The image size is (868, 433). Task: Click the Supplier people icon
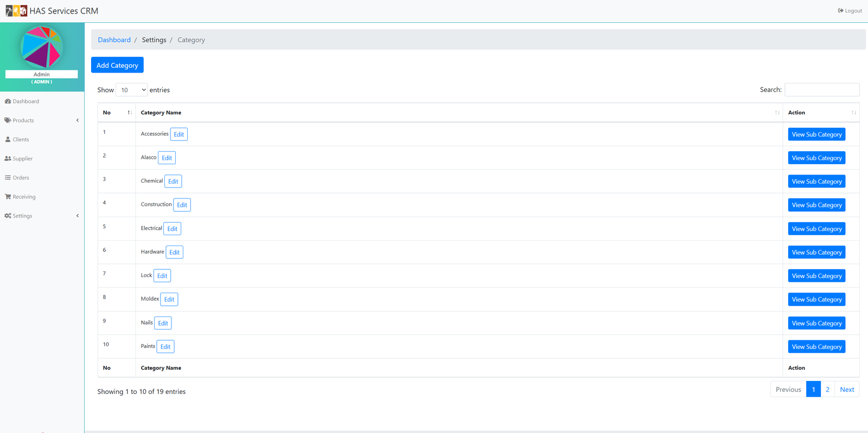click(8, 159)
